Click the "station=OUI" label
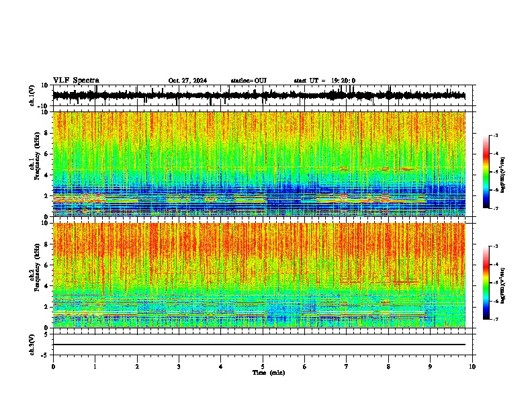Image resolution: width=532 pixels, height=411 pixels. 249,81
